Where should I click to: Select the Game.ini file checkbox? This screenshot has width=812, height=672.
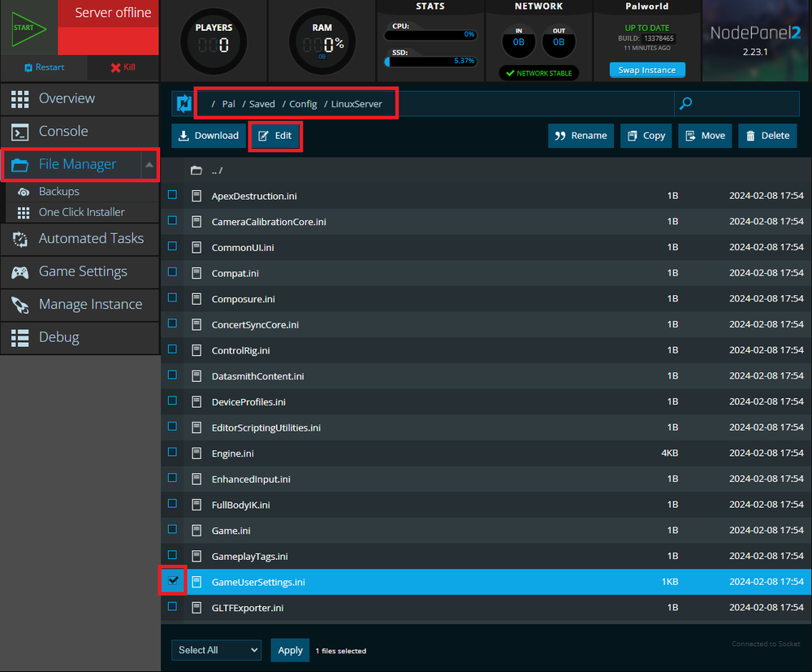click(172, 529)
